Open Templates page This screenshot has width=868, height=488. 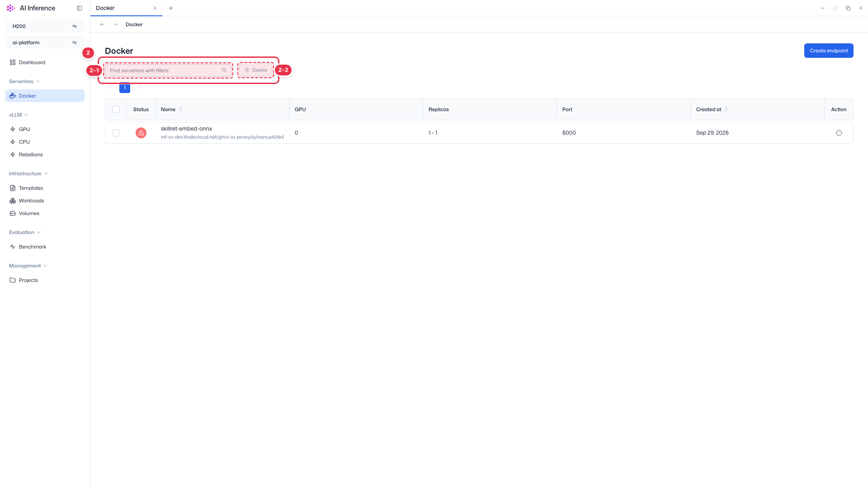coord(45,188)
